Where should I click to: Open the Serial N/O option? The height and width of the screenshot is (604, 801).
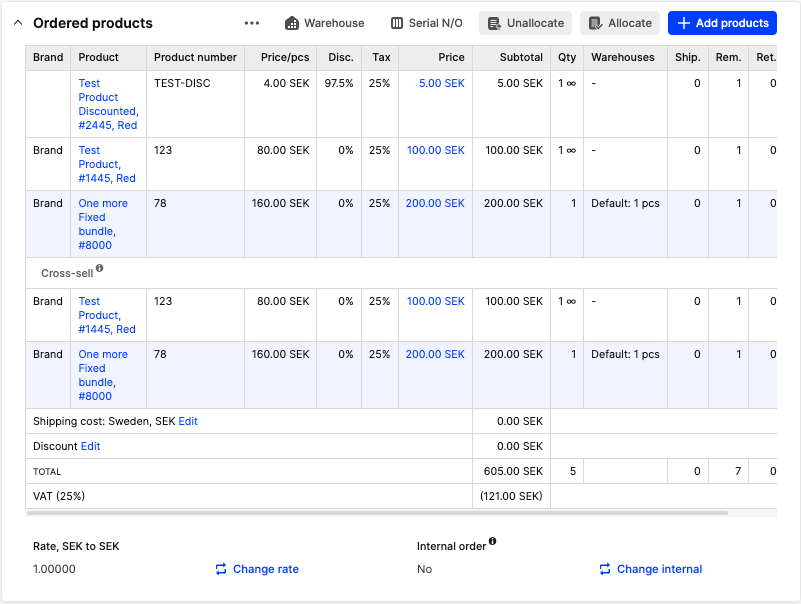(x=426, y=23)
